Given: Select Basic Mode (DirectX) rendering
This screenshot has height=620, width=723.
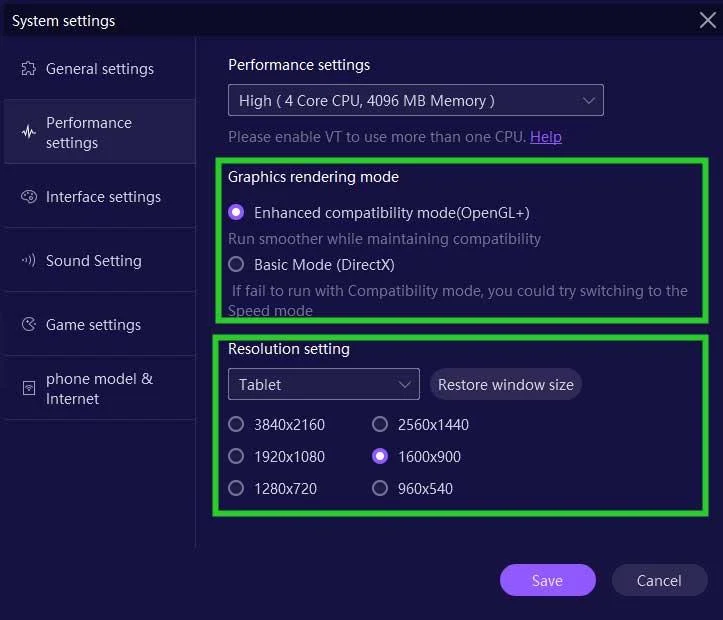Looking at the screenshot, I should (x=236, y=265).
